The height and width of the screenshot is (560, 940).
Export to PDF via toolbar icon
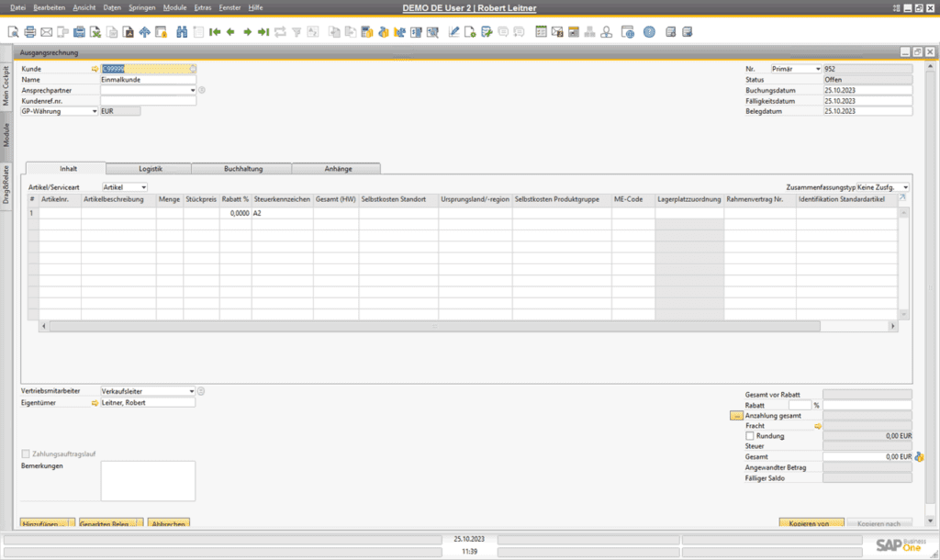tap(129, 32)
